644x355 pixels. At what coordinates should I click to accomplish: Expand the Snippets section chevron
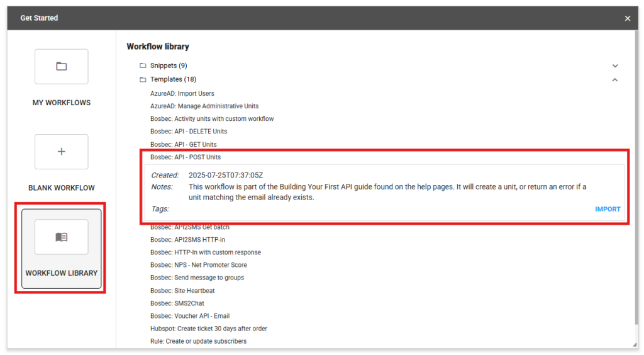point(614,65)
